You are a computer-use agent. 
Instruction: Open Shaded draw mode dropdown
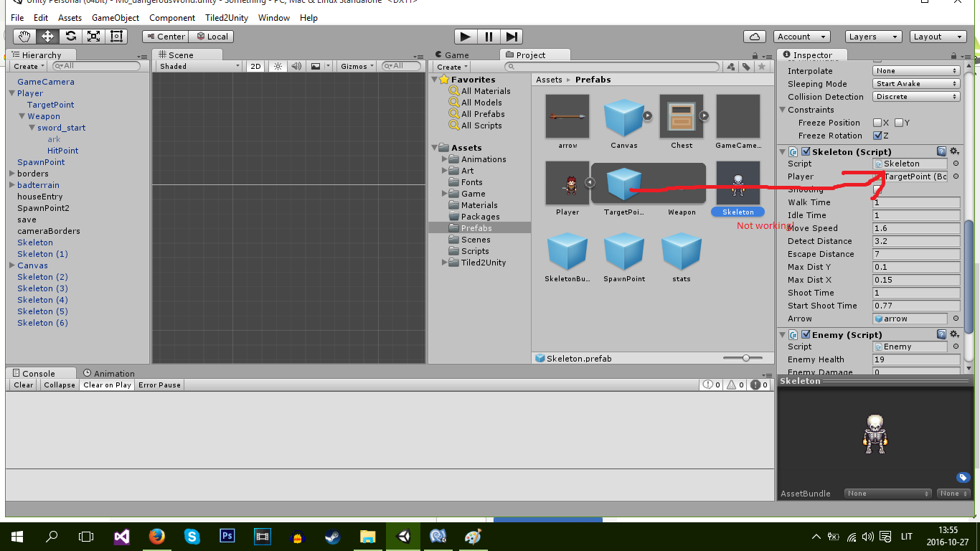pos(199,66)
